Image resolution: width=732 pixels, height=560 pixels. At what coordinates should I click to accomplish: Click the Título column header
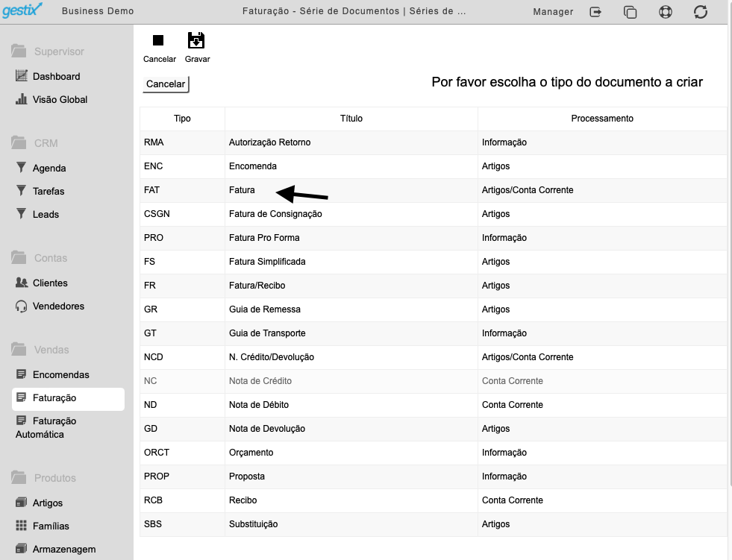click(x=351, y=119)
